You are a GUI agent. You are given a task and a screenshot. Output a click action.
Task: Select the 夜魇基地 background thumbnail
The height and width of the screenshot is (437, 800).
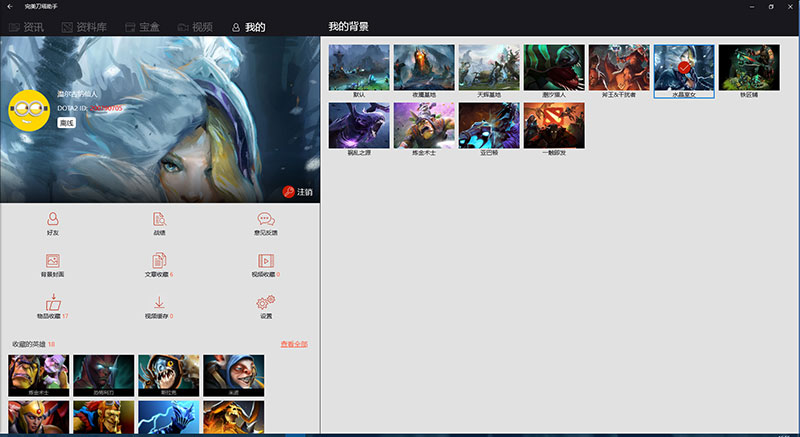(x=424, y=67)
